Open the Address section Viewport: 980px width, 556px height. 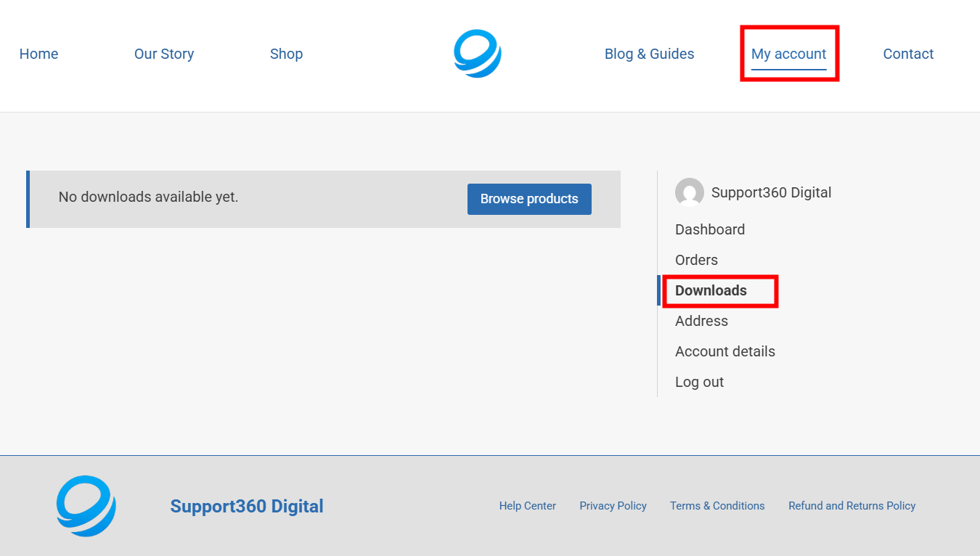(701, 321)
